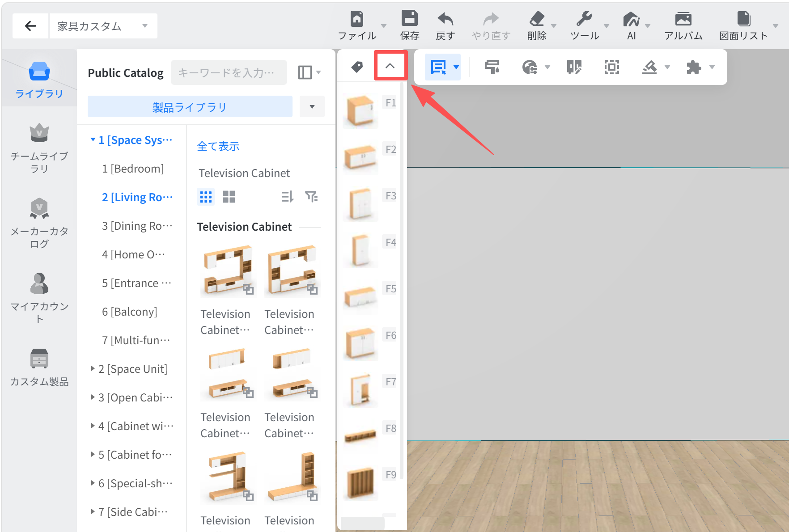Expand the 3 [Open Cabi… tree node
The image size is (789, 532).
point(93,397)
